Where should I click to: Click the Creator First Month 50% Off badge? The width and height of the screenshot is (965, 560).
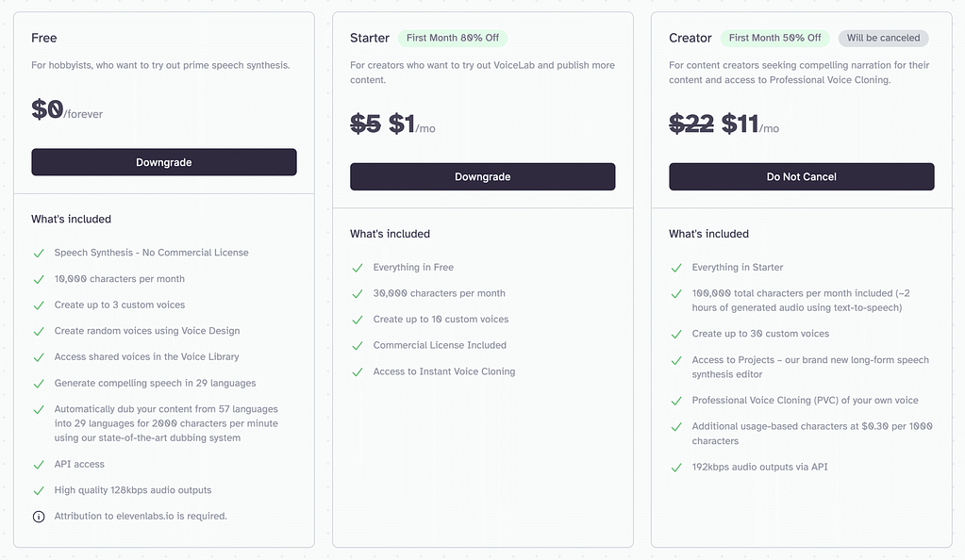(x=774, y=39)
